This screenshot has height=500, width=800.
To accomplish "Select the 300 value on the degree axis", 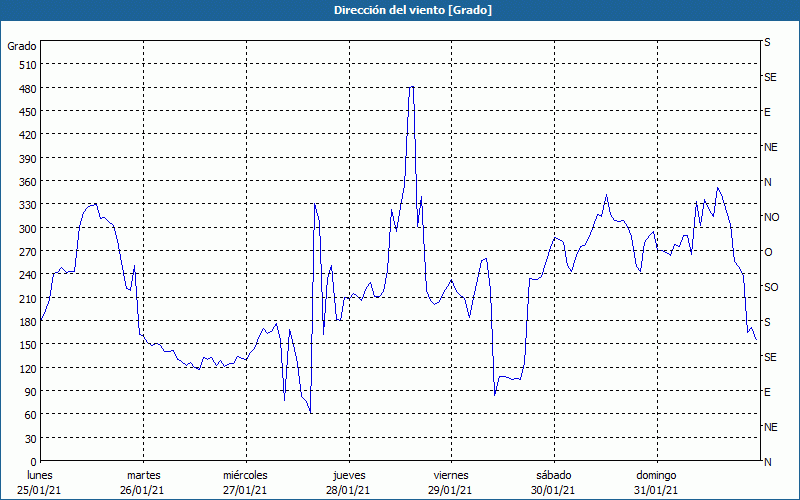I will coord(28,229).
